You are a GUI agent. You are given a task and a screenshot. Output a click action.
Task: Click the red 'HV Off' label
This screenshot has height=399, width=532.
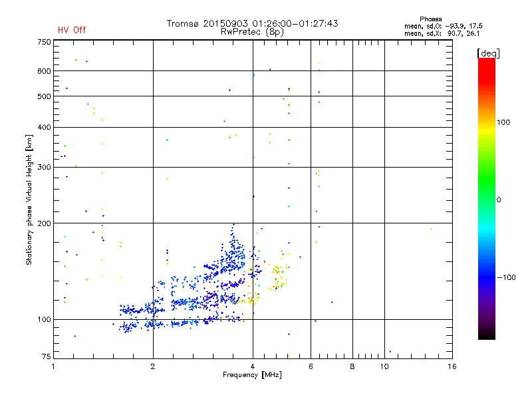[x=72, y=30]
